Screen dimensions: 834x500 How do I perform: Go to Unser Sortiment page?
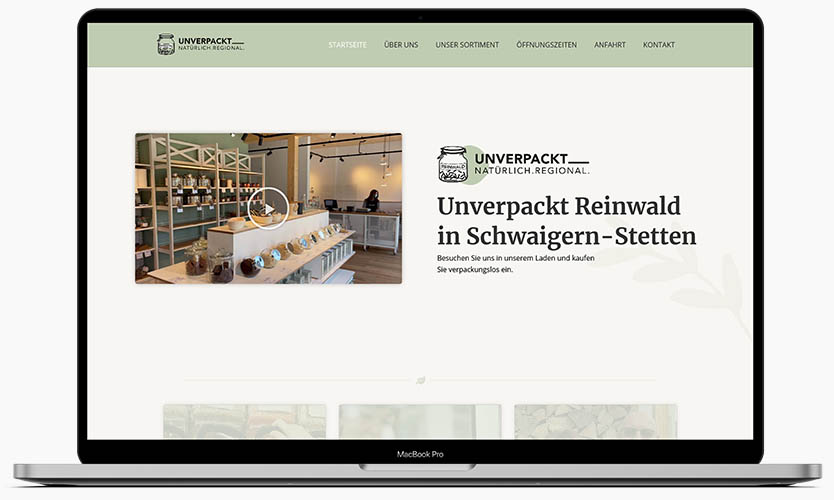467,45
